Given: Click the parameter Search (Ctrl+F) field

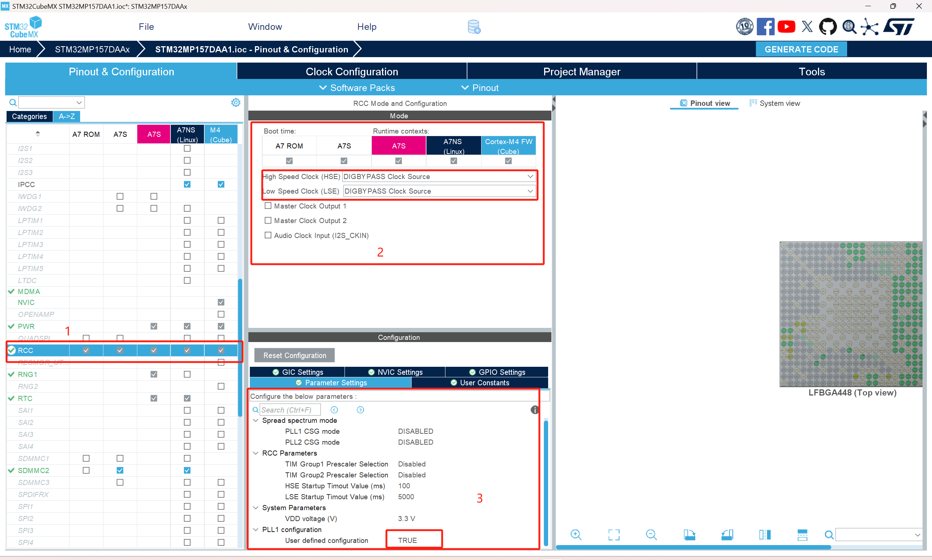Looking at the screenshot, I should click(x=290, y=410).
